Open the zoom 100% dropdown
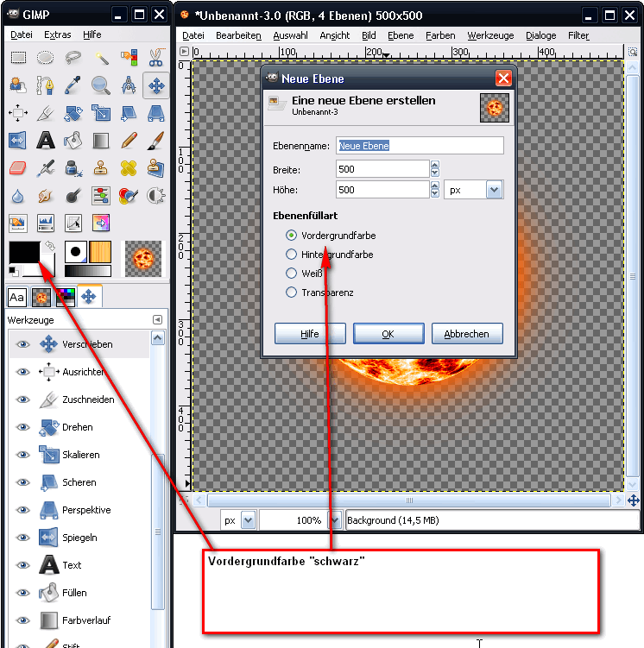 pos(333,520)
